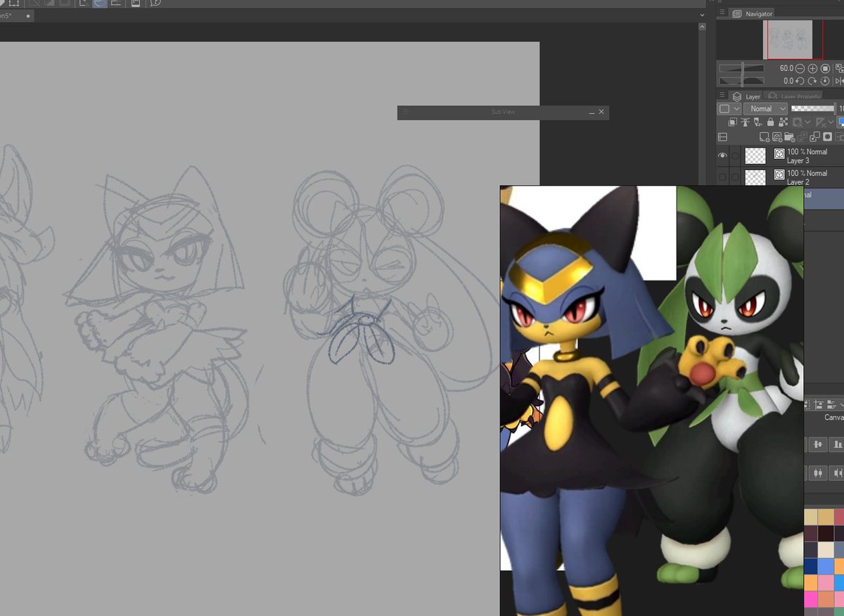Viewport: 844px width, 616px height.
Task: Merge with lower layer icon
Action: tap(814, 137)
